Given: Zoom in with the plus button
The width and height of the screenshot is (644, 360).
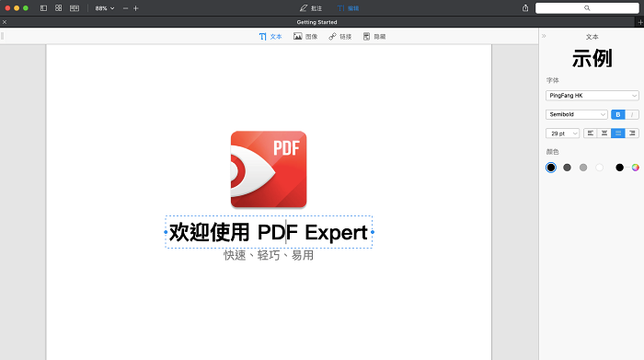Looking at the screenshot, I should click(x=136, y=8).
